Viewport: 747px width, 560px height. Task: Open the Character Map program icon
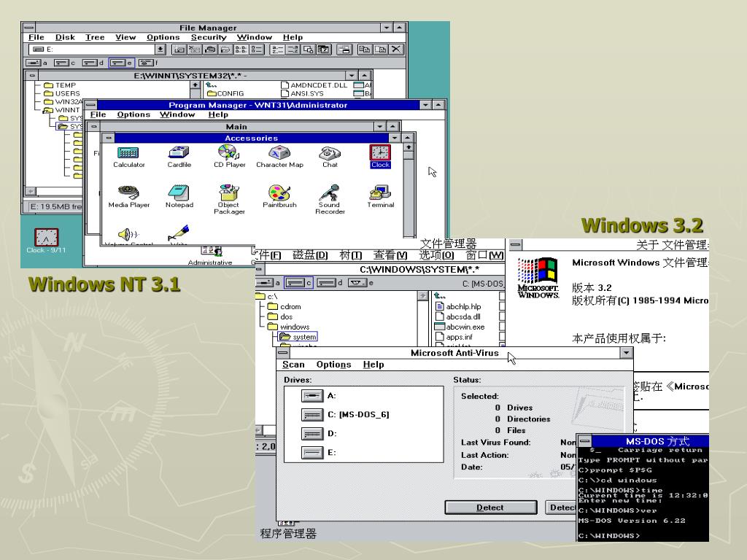pos(279,157)
